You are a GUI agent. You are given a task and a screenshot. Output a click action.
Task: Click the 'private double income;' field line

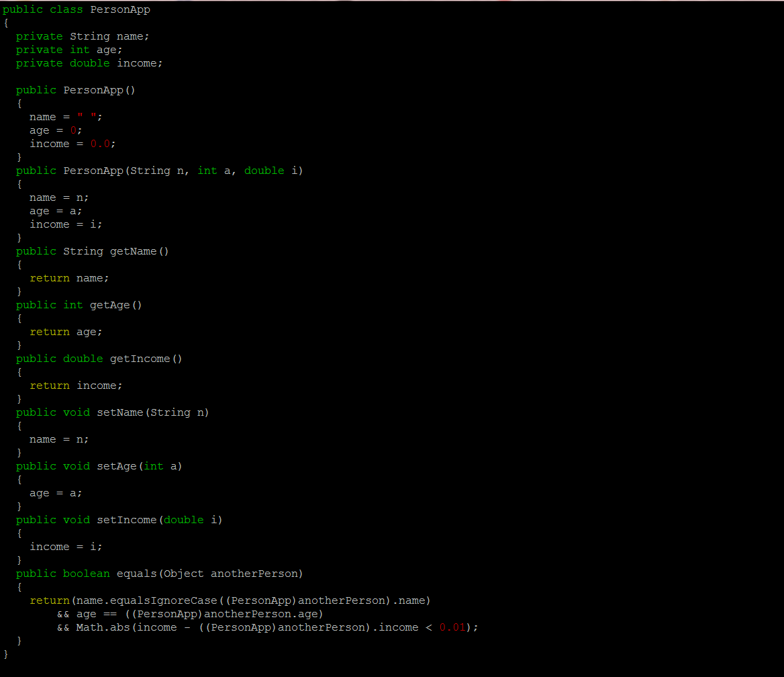tap(89, 64)
